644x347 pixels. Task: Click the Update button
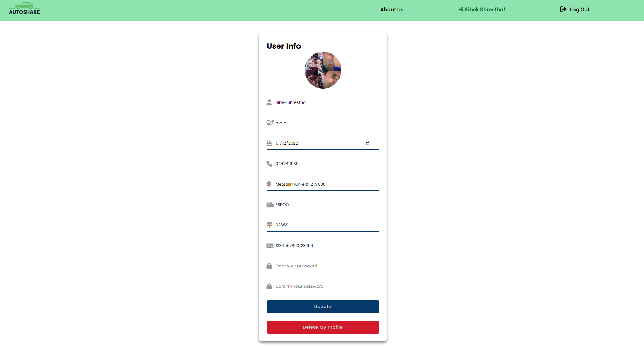tap(323, 306)
